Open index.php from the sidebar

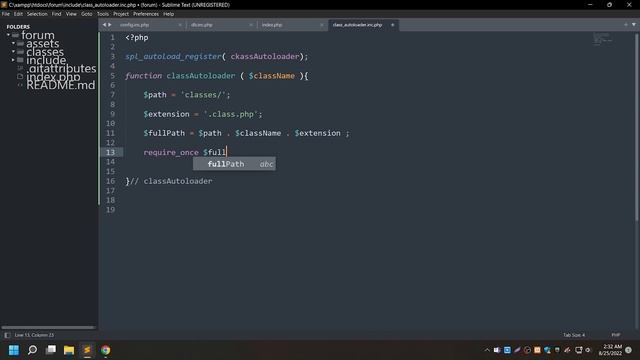tap(53, 77)
